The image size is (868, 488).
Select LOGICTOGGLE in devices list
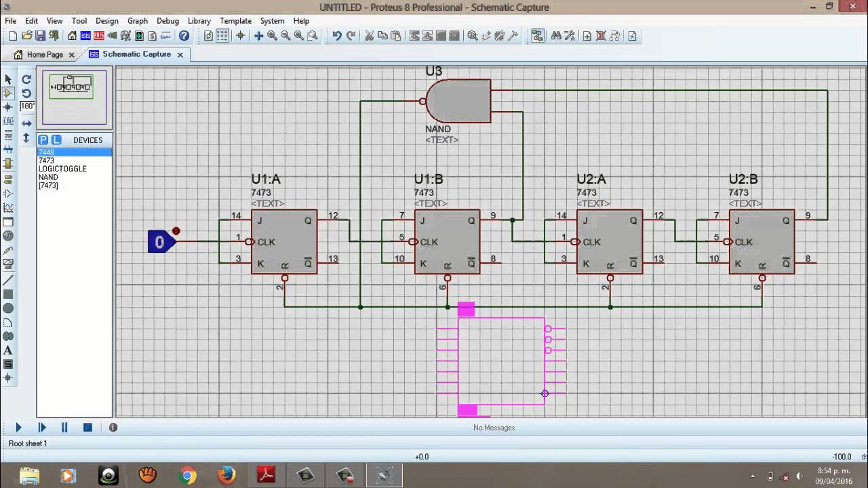(x=62, y=169)
